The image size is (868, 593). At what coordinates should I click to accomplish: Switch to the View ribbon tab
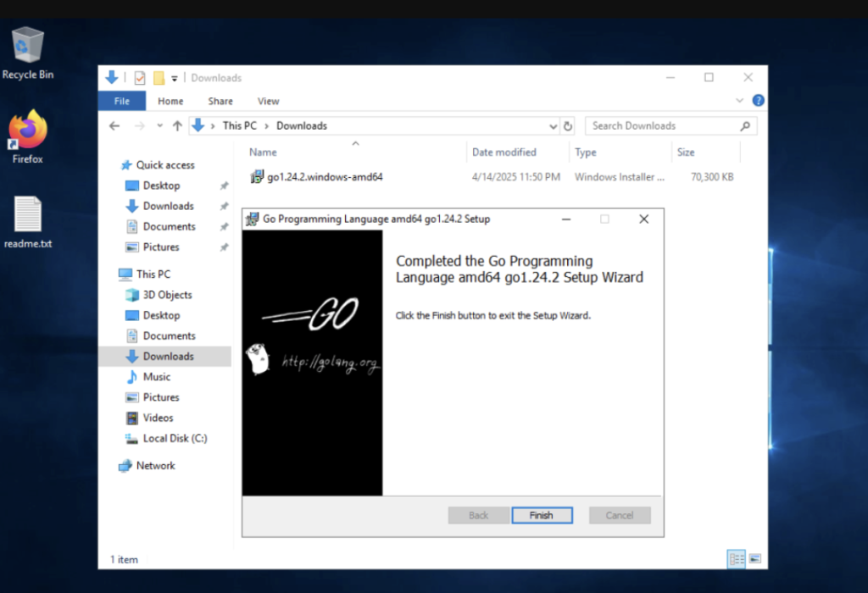pos(268,101)
